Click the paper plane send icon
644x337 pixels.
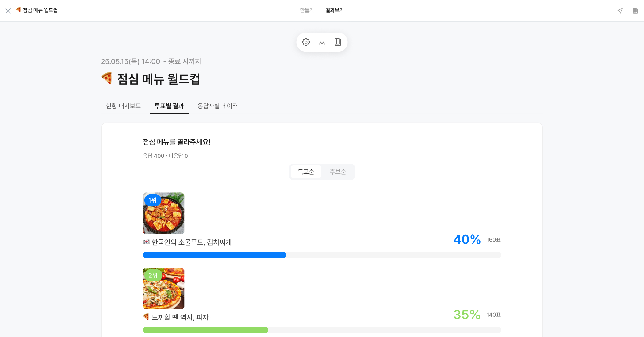620,11
